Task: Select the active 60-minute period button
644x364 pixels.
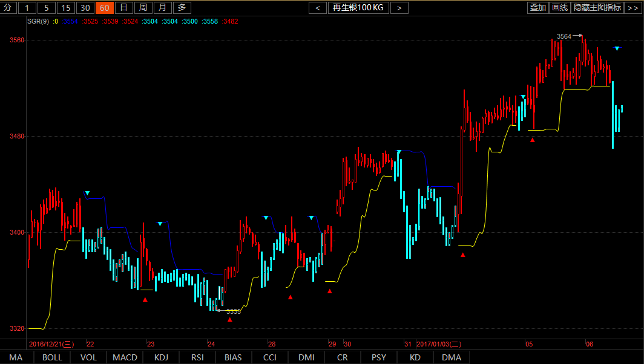Action: click(104, 8)
